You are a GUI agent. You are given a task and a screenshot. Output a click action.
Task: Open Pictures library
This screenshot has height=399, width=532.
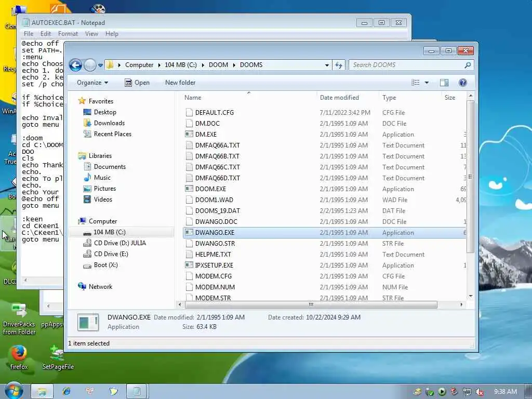click(x=105, y=188)
